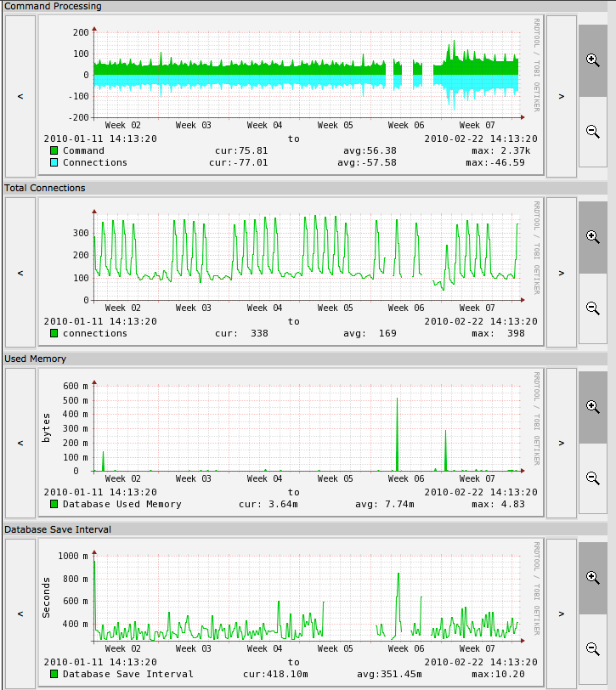Click the 'cur: 3.64m' memory value

pyautogui.click(x=268, y=504)
